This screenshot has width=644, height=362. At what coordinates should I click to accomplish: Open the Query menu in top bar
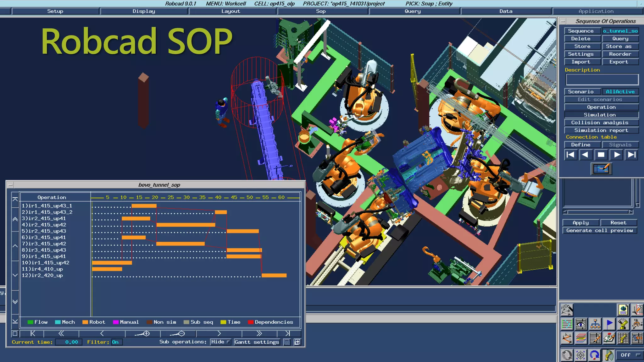[413, 11]
